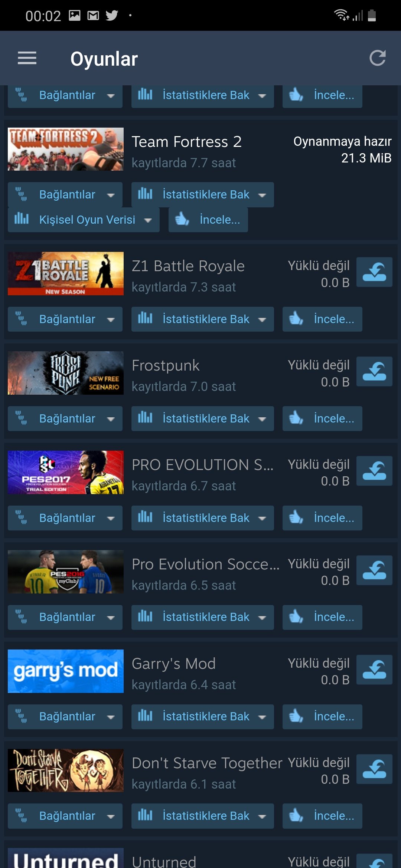Expand Frostpunk İstatistiklere Bak dropdown
Image resolution: width=401 pixels, height=868 pixels.
(202, 419)
